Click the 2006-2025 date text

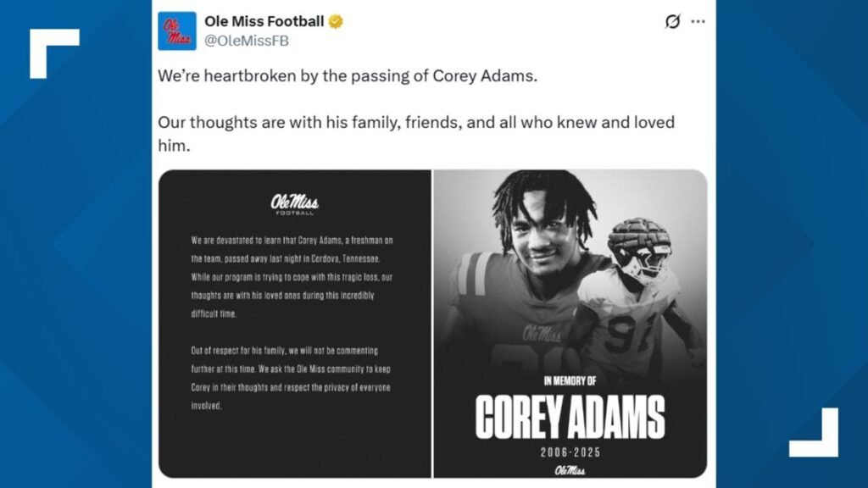click(x=570, y=452)
